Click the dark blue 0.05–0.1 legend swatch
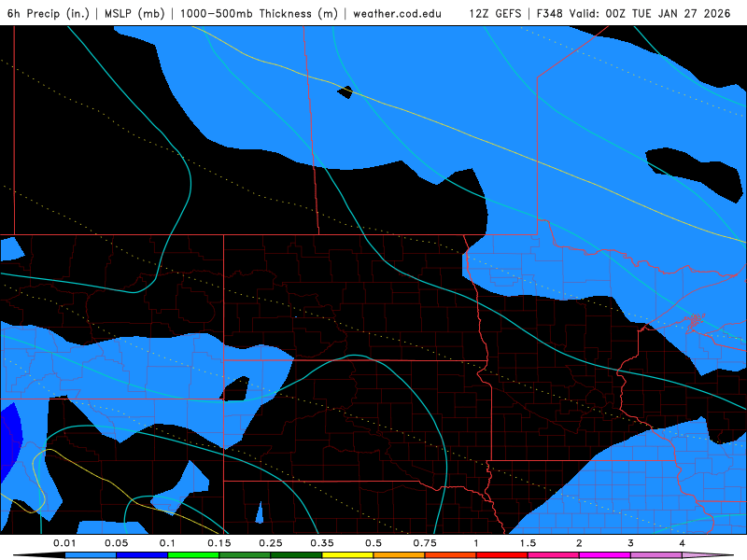The height and width of the screenshot is (560, 747). [x=142, y=555]
